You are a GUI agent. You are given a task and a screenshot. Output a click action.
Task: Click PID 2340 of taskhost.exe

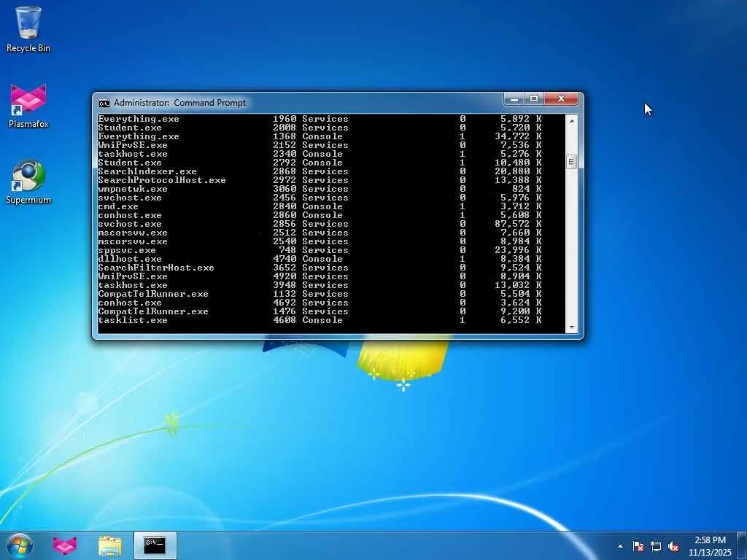(285, 154)
